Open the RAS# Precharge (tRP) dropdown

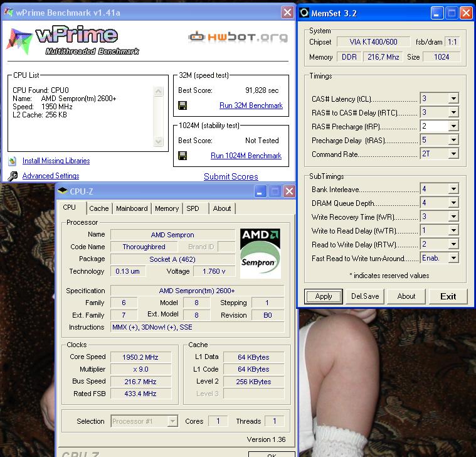pyautogui.click(x=453, y=126)
